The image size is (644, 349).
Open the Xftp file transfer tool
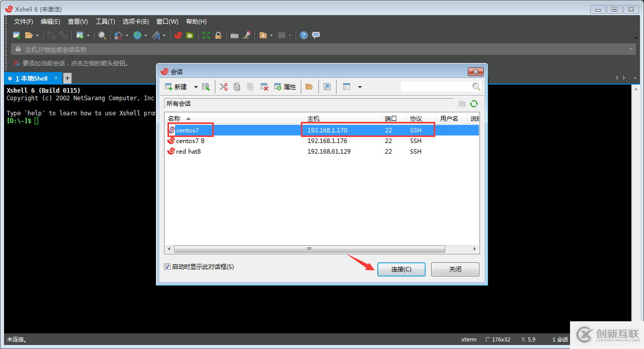pyautogui.click(x=190, y=35)
